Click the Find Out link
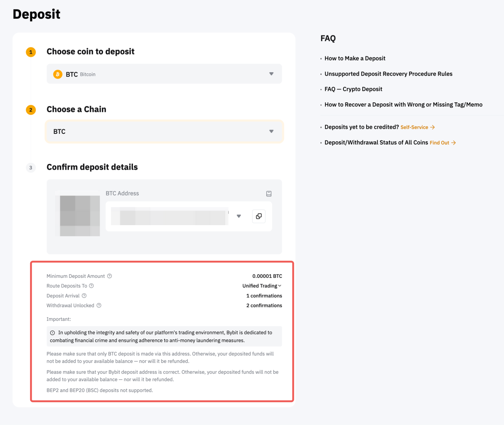The height and width of the screenshot is (425, 504). pos(439,143)
